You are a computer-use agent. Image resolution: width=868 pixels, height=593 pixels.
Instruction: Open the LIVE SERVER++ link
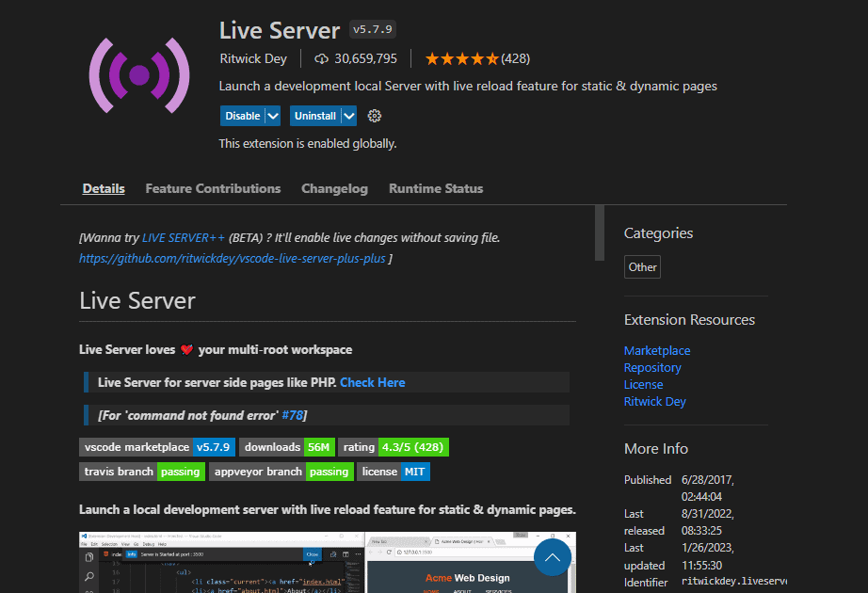184,237
